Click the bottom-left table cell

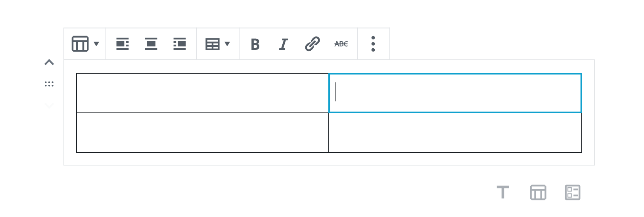click(203, 133)
